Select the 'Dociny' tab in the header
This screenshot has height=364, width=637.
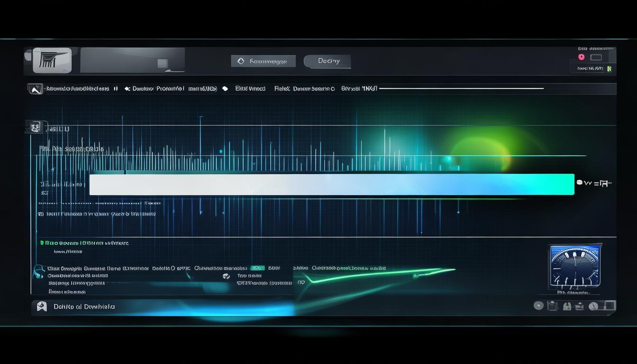(327, 61)
